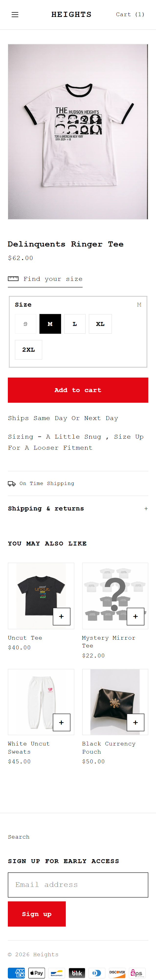
Task: Click the ruler icon beside Find your size
Action: pos(13,279)
